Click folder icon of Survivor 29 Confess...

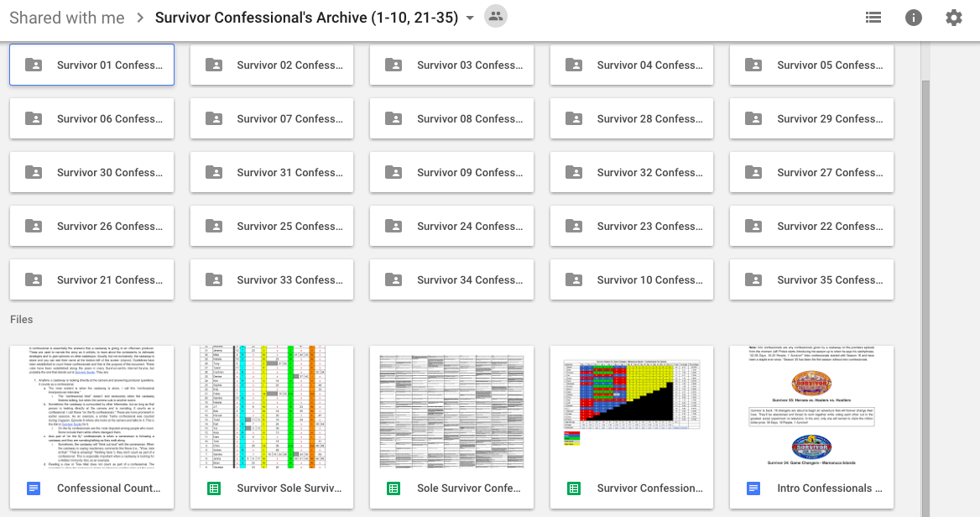click(753, 118)
